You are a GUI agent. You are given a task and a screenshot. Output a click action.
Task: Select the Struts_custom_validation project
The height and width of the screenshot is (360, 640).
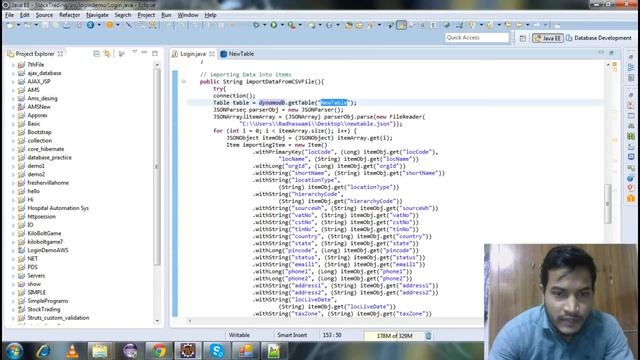tap(58, 318)
